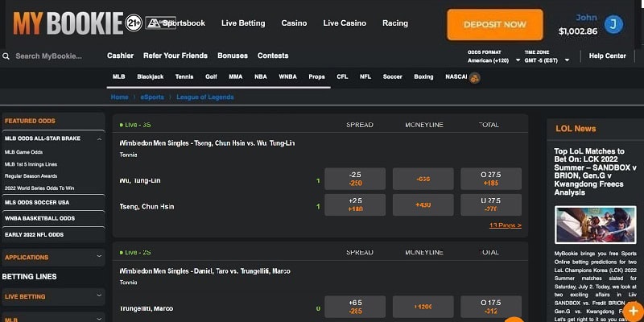Select the Soccer tab

[392, 76]
